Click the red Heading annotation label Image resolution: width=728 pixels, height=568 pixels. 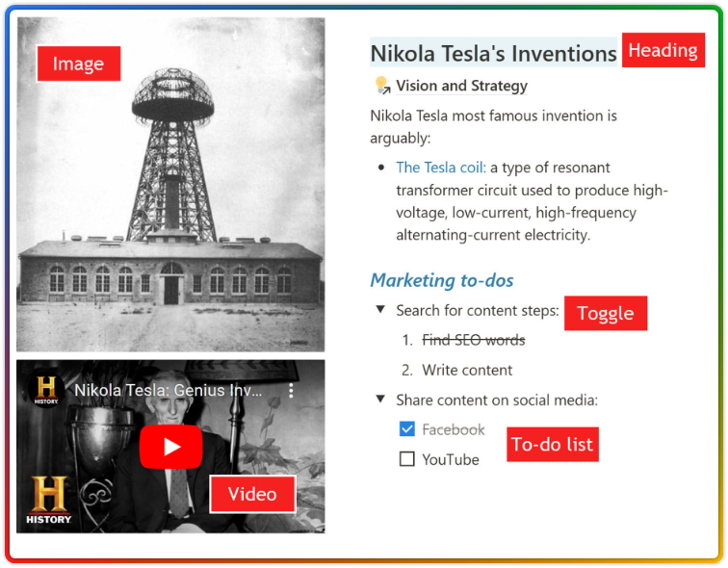pos(663,50)
